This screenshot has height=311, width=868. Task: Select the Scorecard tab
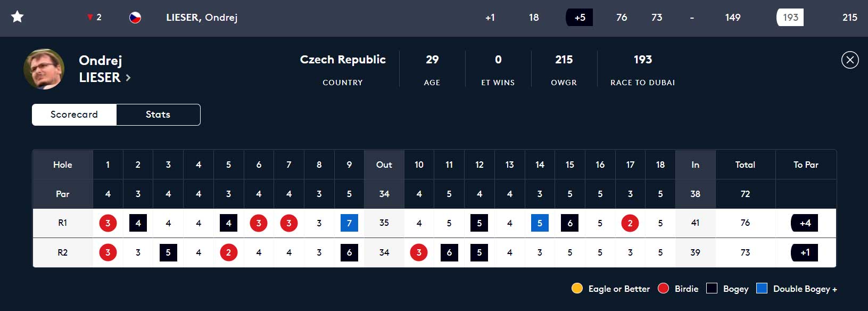click(74, 114)
